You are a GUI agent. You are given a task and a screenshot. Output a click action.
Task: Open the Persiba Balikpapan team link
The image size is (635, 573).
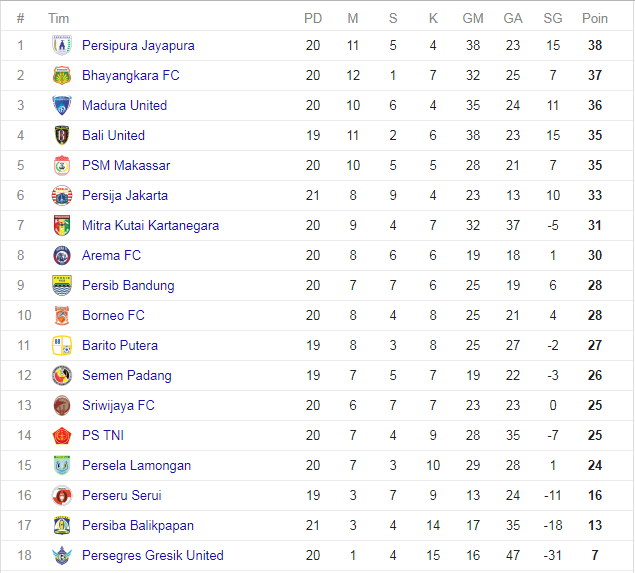[x=138, y=525]
